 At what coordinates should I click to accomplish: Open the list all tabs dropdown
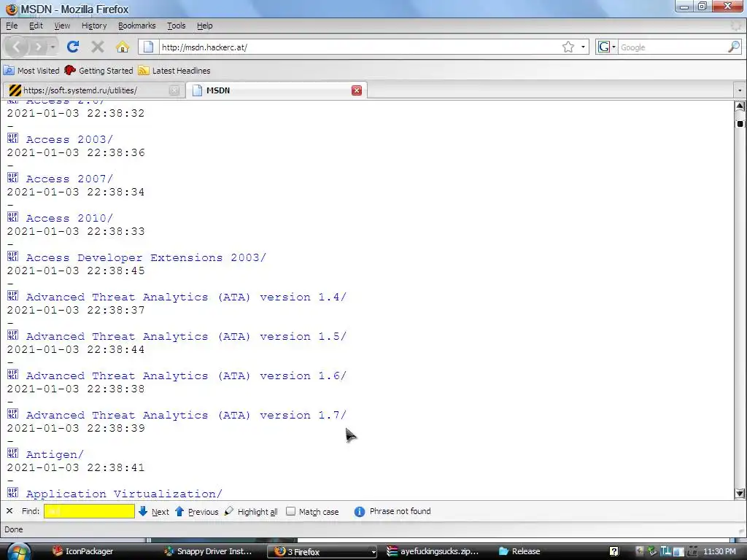(x=740, y=90)
